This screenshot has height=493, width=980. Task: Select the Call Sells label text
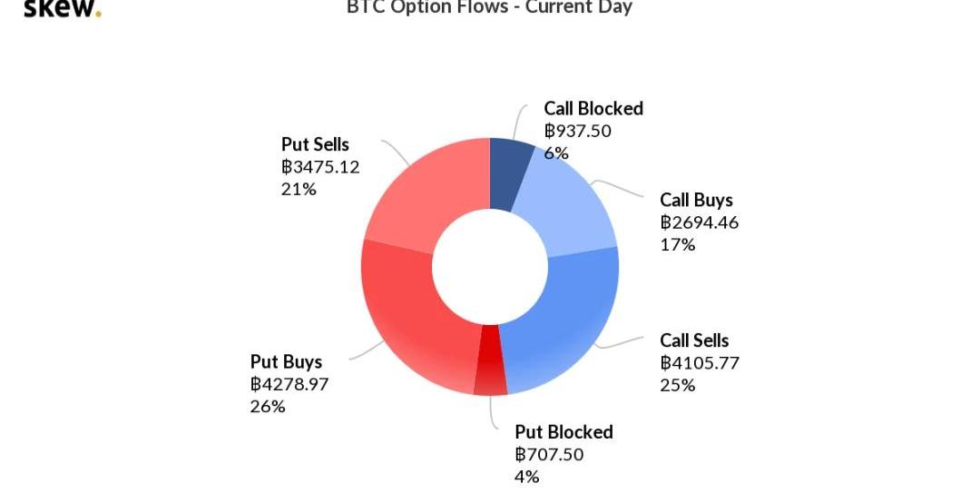click(x=694, y=341)
